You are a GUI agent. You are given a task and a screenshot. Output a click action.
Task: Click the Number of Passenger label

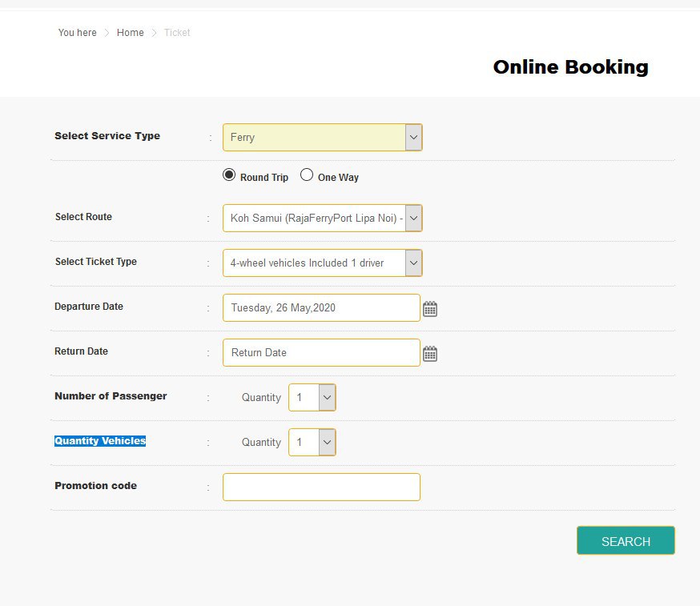[x=111, y=396]
